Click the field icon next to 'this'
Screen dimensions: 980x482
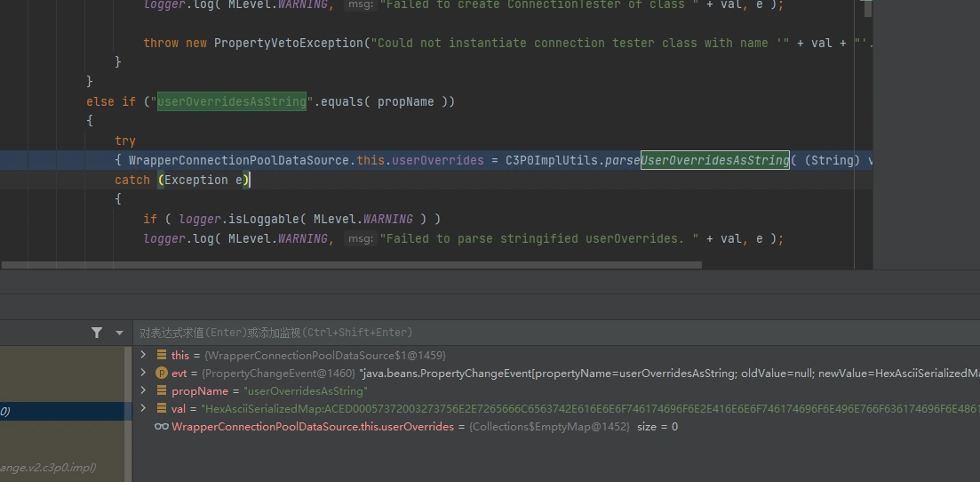[x=162, y=355]
